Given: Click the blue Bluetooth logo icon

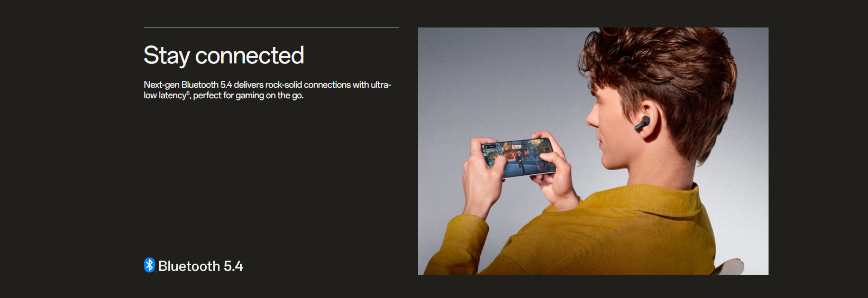Looking at the screenshot, I should pyautogui.click(x=150, y=265).
